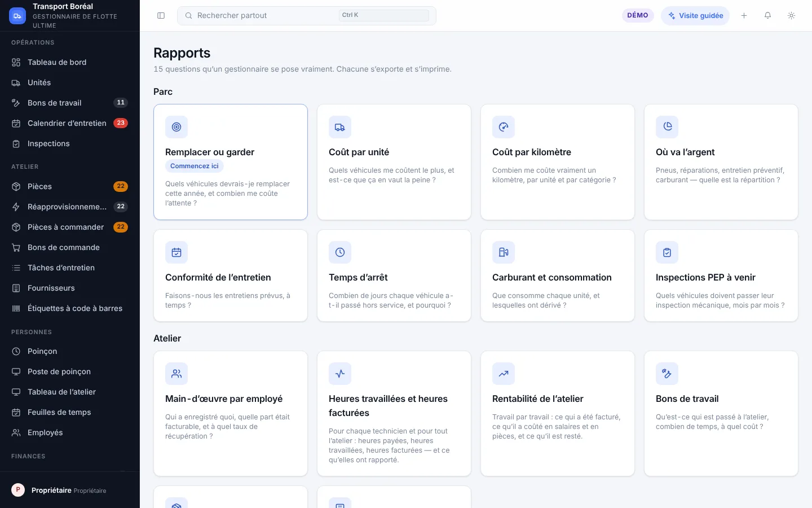Image resolution: width=812 pixels, height=508 pixels.
Task: Toggle the light/dark theme sun icon
Action: tap(791, 16)
